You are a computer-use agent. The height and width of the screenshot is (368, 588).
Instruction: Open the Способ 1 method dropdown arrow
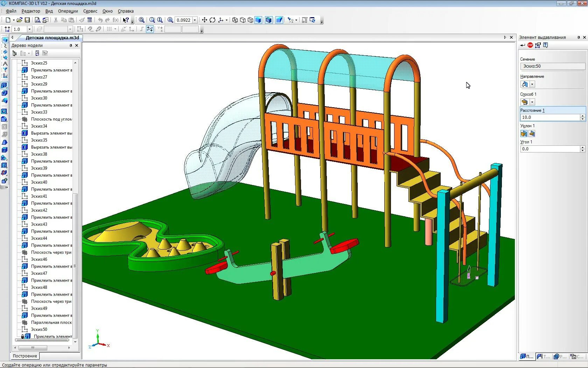532,102
